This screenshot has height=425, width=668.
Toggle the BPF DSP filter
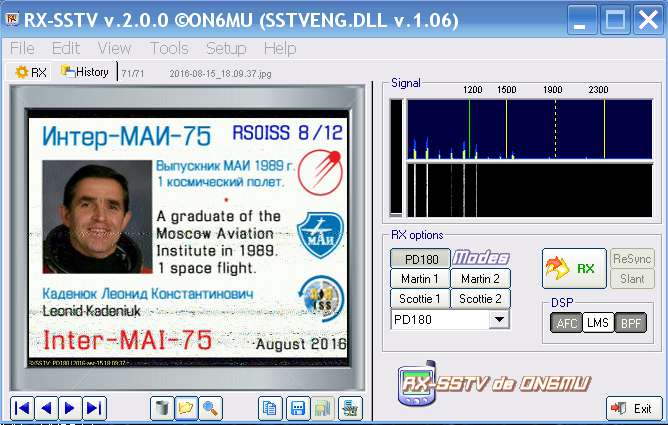[x=631, y=323]
